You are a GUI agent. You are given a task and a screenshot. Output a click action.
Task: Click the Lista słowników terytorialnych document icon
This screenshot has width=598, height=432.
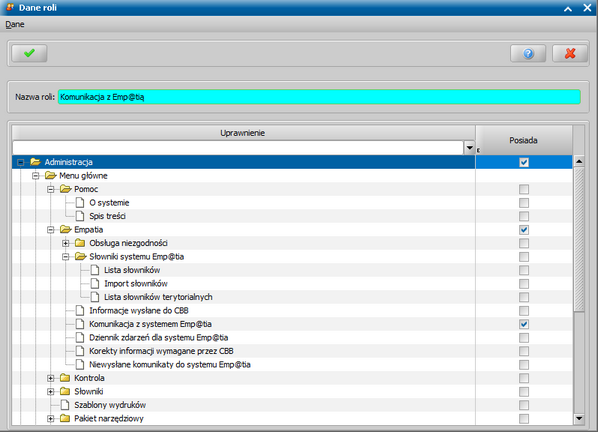click(95, 297)
